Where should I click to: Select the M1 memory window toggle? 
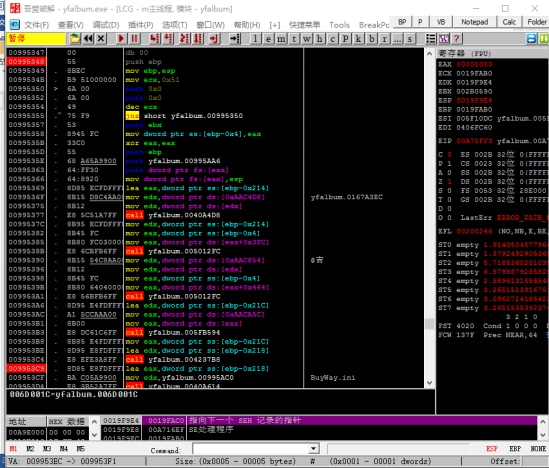tap(13, 448)
